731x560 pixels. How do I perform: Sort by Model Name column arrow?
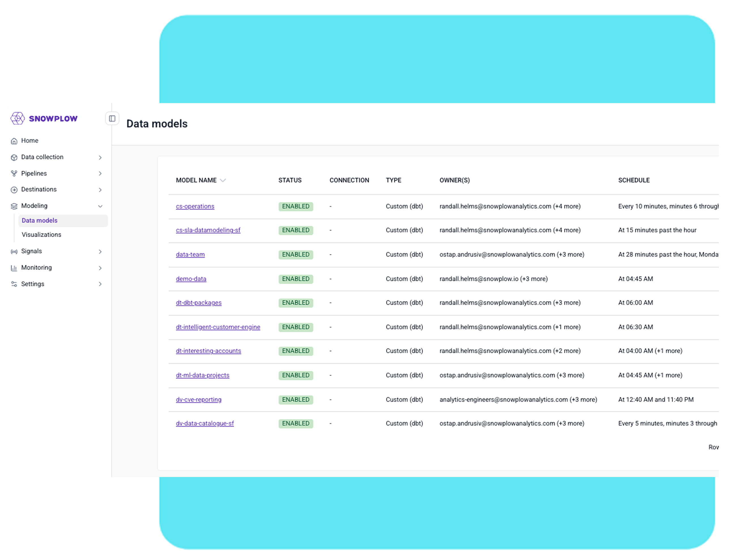(x=223, y=180)
